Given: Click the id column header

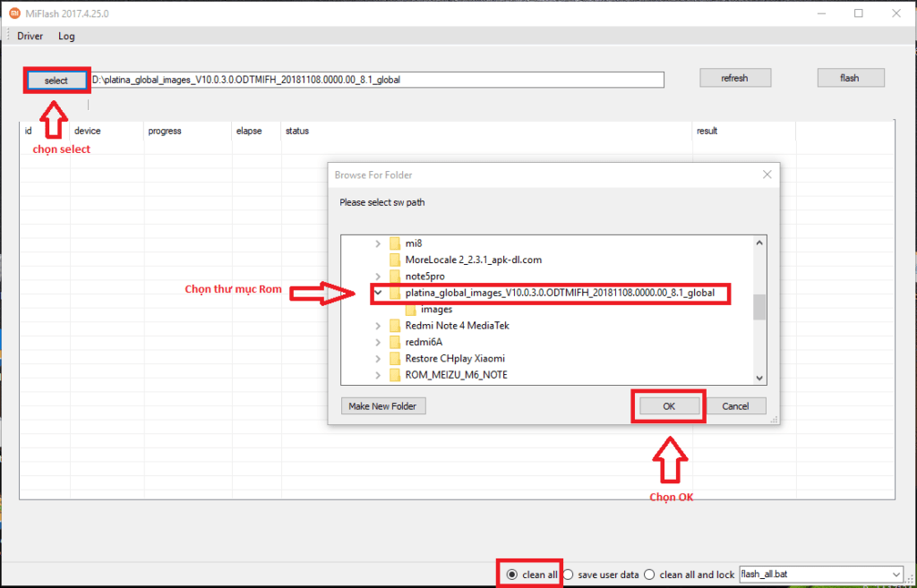Looking at the screenshot, I should (x=45, y=131).
